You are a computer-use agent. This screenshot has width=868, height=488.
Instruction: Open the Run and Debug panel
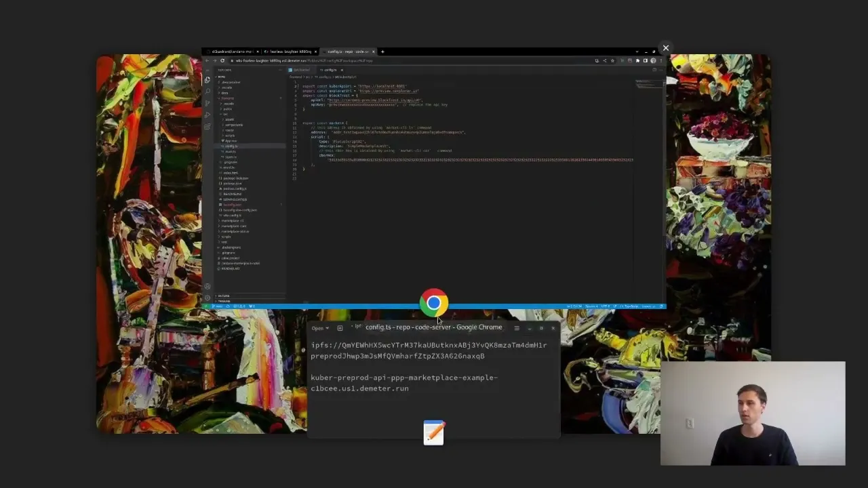click(208, 115)
